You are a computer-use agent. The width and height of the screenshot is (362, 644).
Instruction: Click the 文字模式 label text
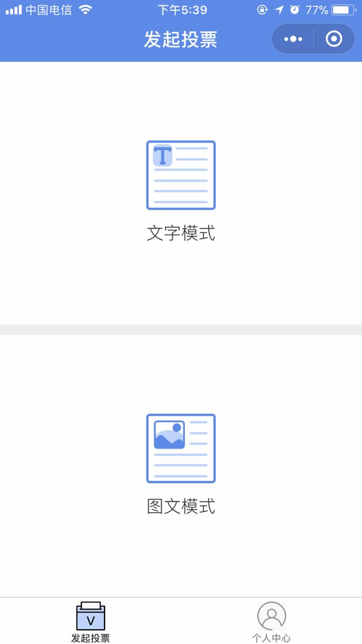click(x=181, y=233)
